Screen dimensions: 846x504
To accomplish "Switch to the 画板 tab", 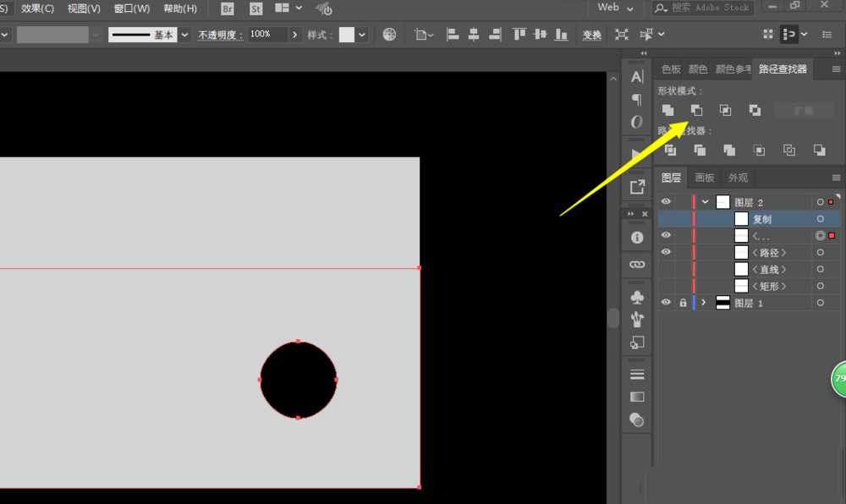I will [704, 178].
